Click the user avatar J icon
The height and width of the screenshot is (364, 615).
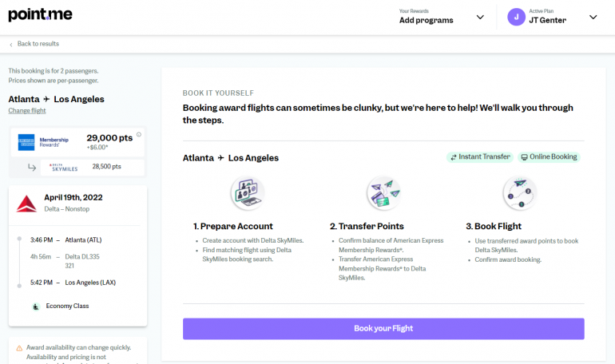[516, 17]
